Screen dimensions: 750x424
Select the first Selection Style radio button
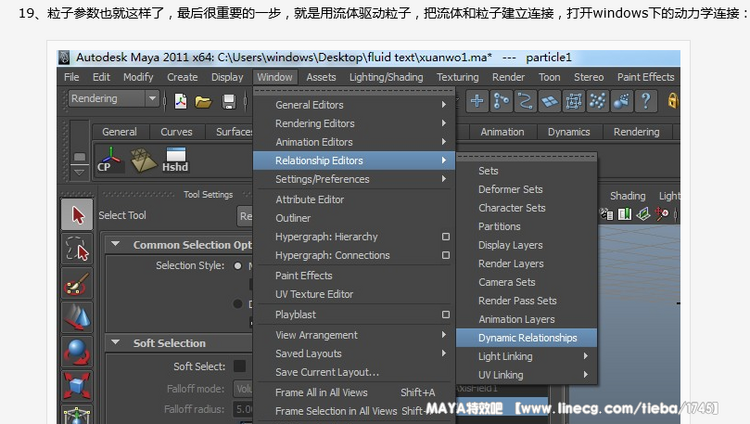[238, 266]
